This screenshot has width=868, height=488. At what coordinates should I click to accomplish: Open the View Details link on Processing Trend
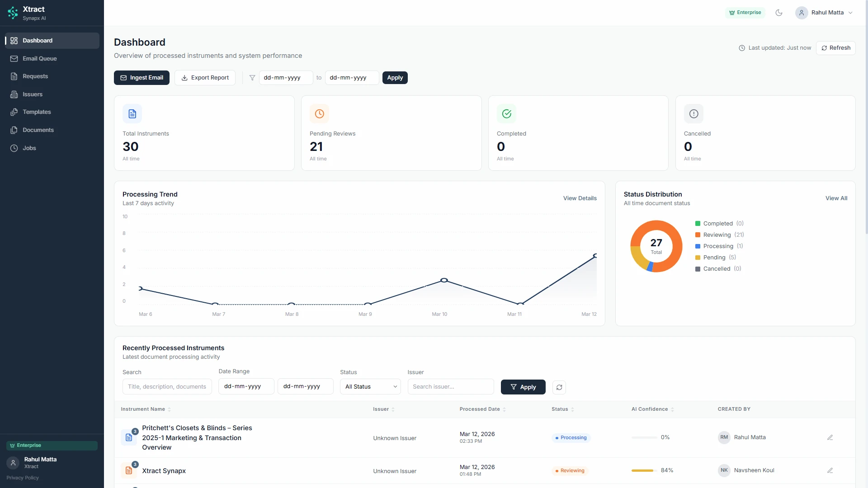tap(580, 198)
